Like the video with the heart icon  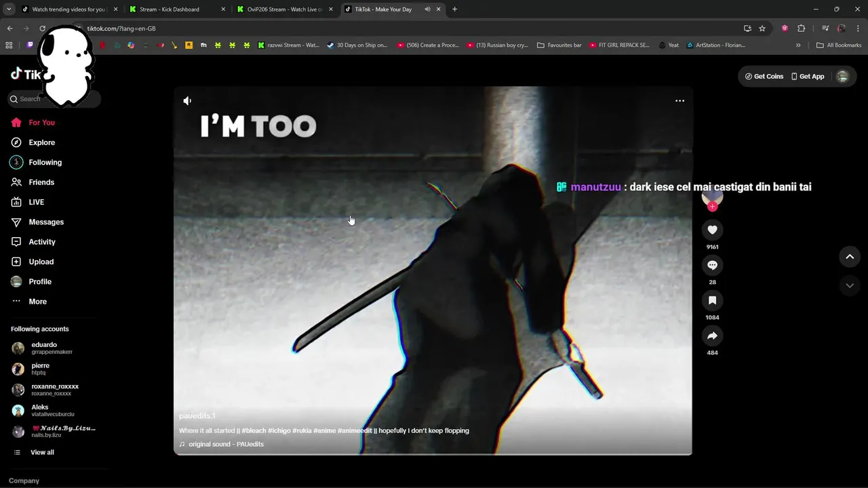point(712,230)
